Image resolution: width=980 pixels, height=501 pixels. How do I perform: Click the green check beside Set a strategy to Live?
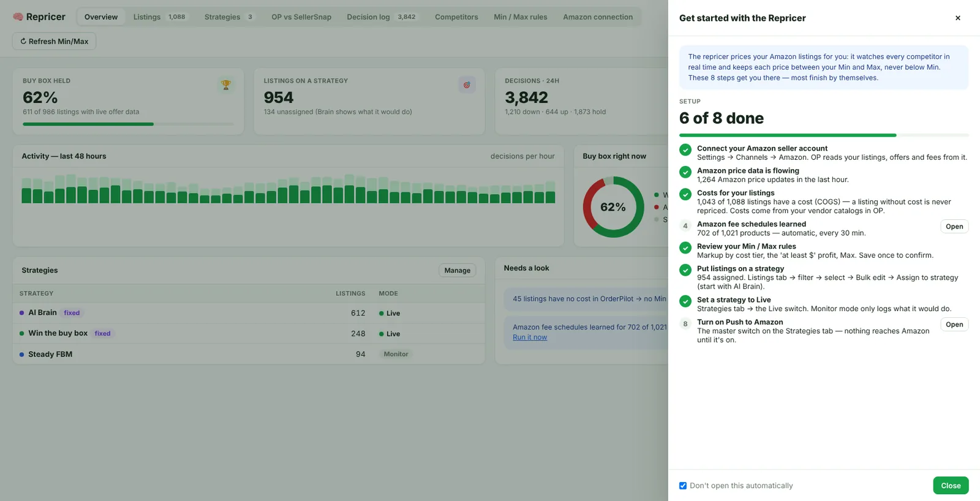(685, 301)
